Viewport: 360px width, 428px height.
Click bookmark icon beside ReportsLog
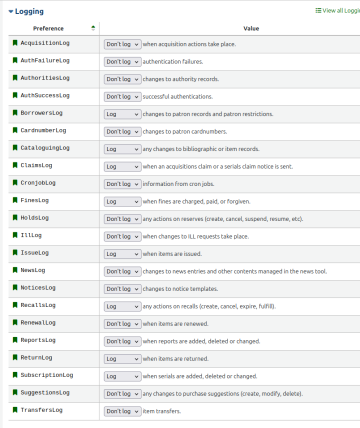15,340
